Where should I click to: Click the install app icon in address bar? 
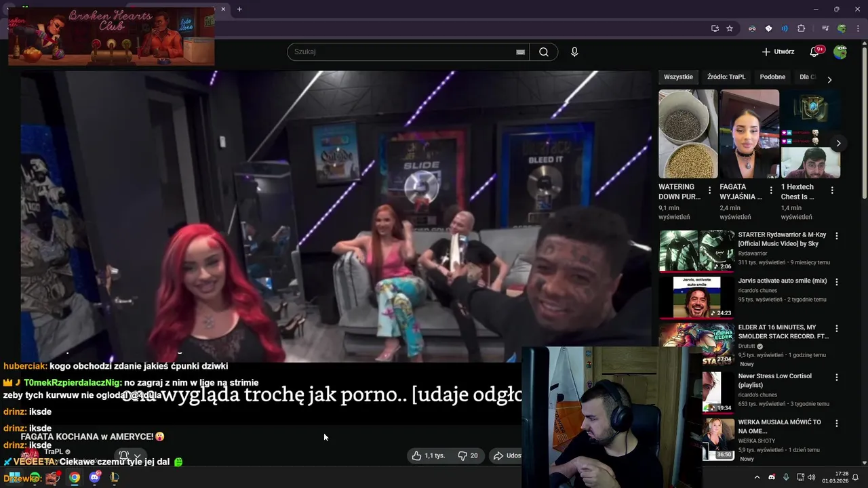point(715,28)
